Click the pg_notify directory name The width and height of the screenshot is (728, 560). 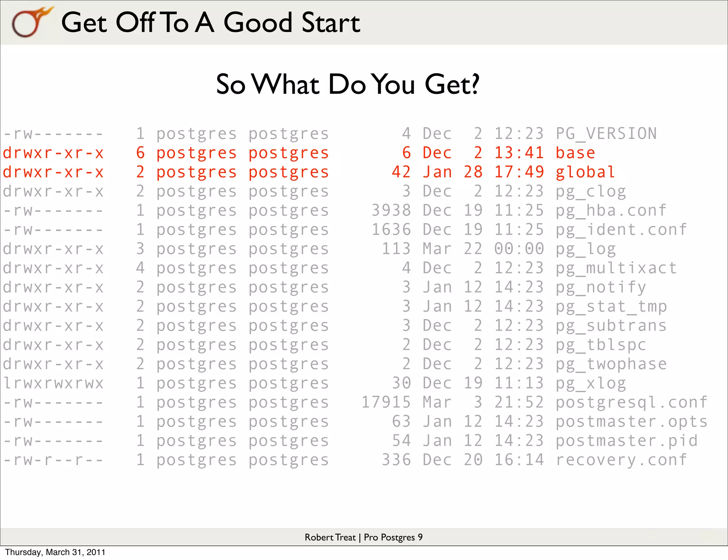[x=601, y=287]
